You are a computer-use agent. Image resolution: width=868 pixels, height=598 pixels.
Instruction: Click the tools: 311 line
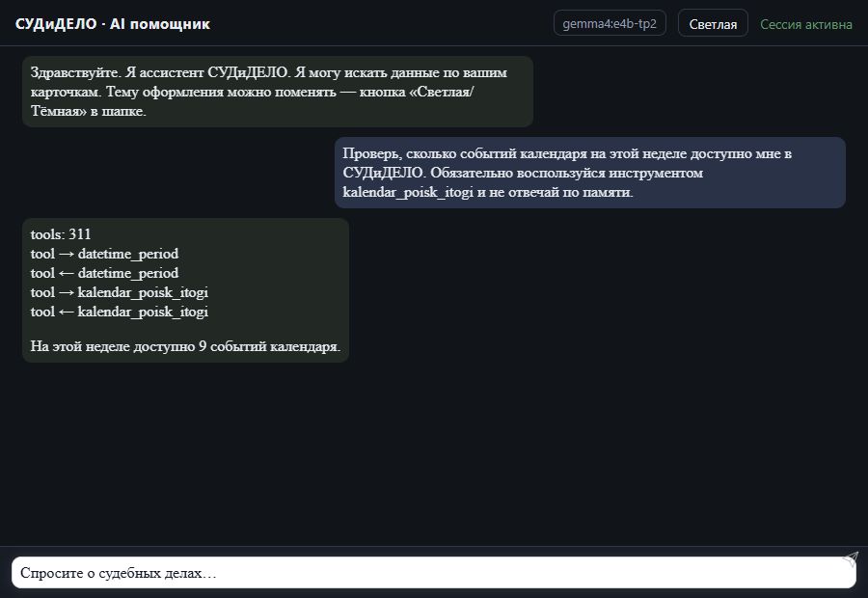click(x=61, y=234)
